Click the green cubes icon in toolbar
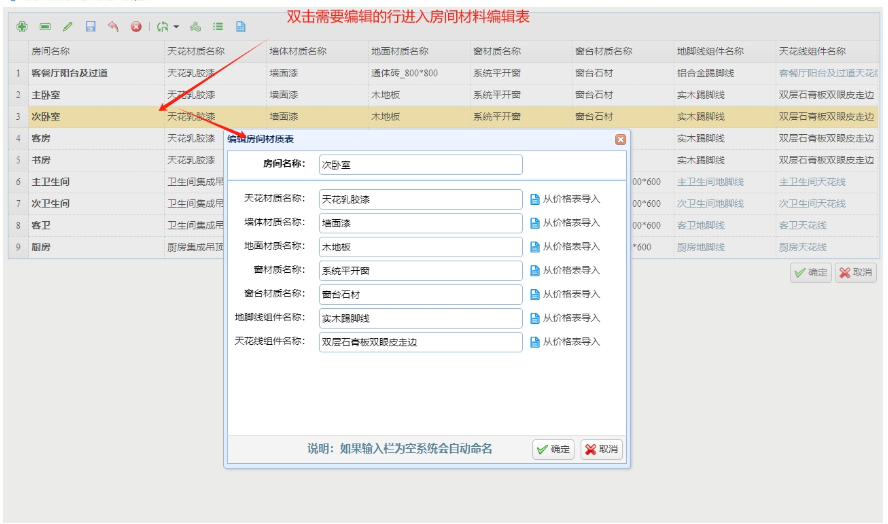Image resolution: width=888 pixels, height=524 pixels. tap(196, 26)
